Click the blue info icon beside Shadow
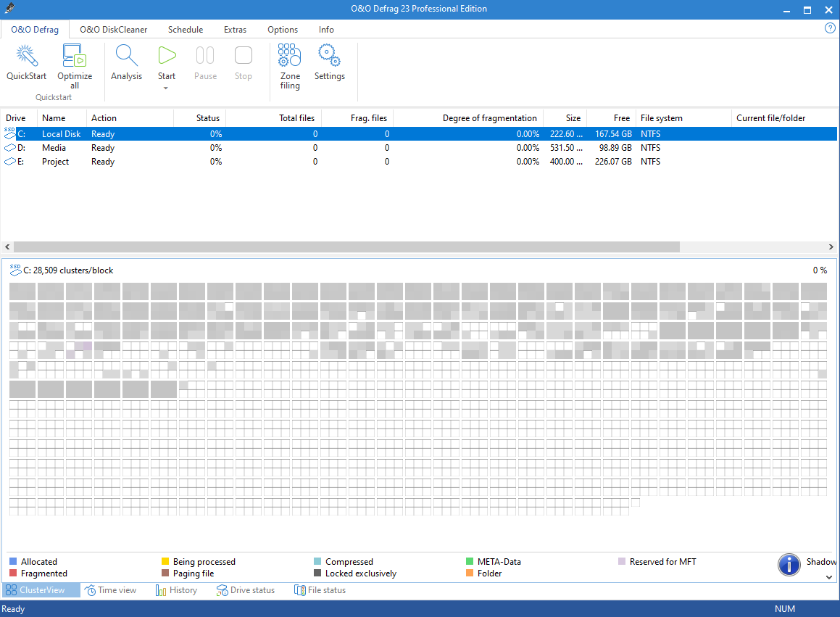 789,565
